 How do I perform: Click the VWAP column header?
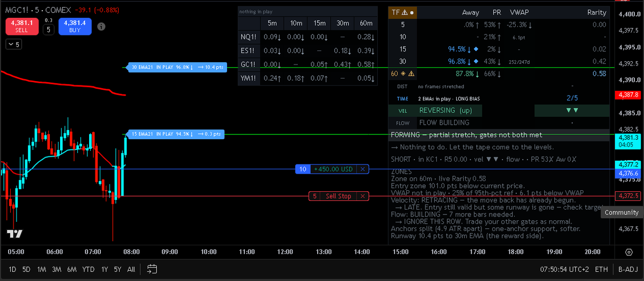pos(520,12)
